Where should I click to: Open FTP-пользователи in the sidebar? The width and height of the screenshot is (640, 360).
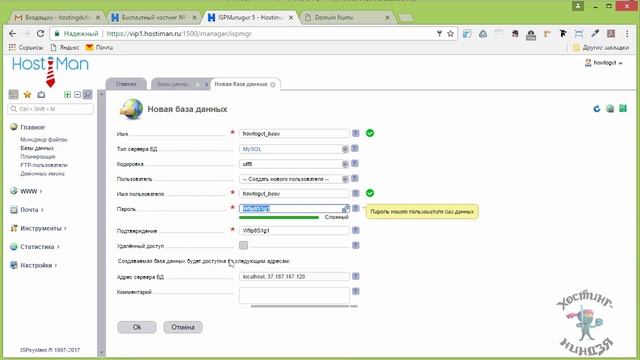44,165
